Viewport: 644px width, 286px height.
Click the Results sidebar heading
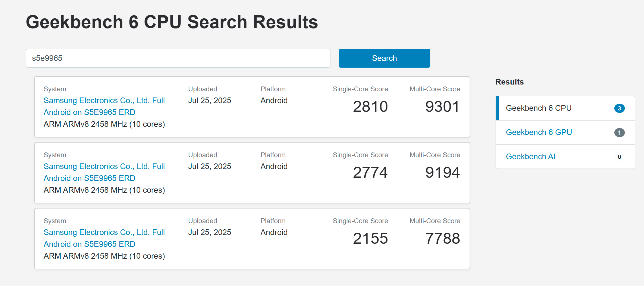509,82
